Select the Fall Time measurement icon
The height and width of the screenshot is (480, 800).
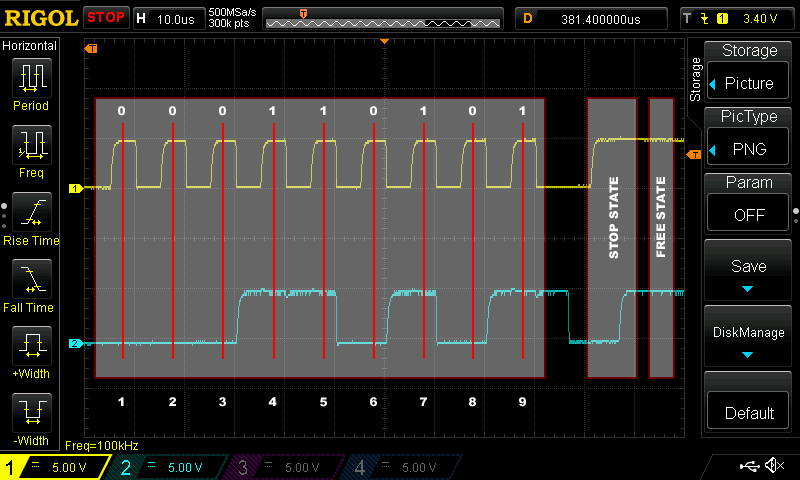click(32, 279)
